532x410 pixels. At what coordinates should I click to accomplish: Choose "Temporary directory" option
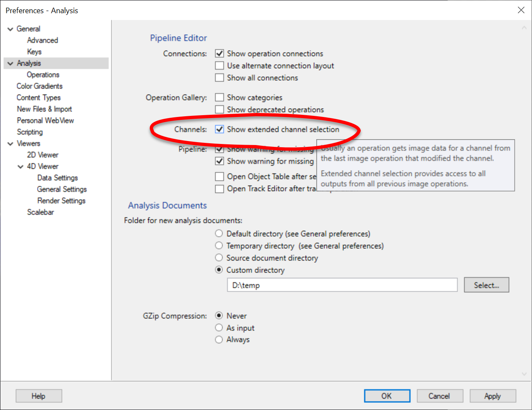219,246
